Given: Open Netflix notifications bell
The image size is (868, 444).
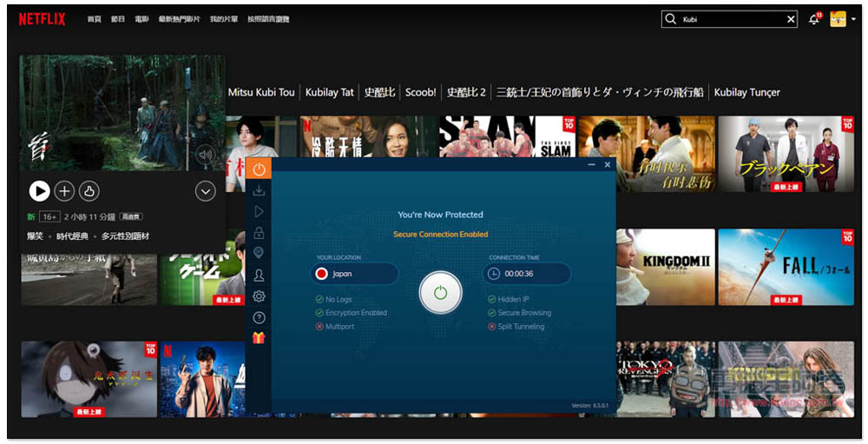Looking at the screenshot, I should tap(813, 19).
